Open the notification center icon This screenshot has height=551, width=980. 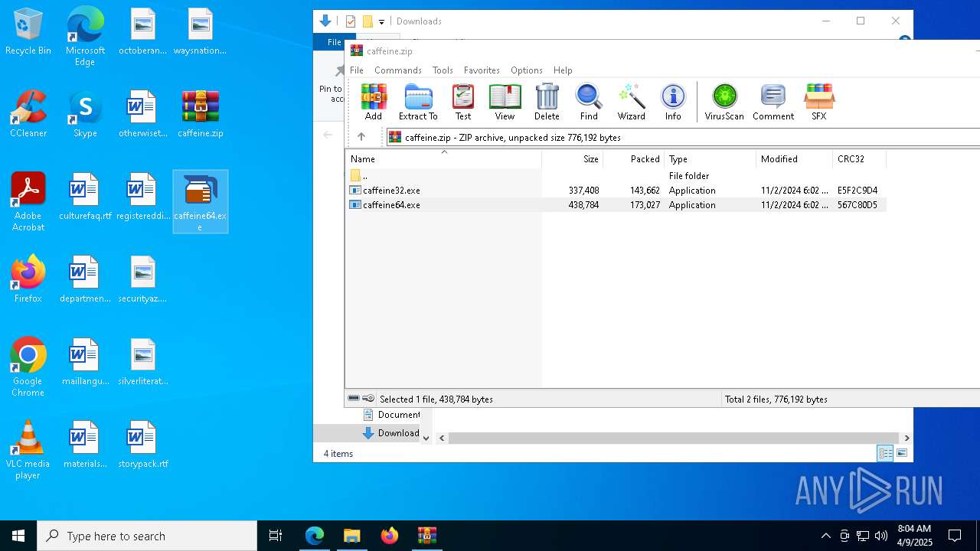955,536
